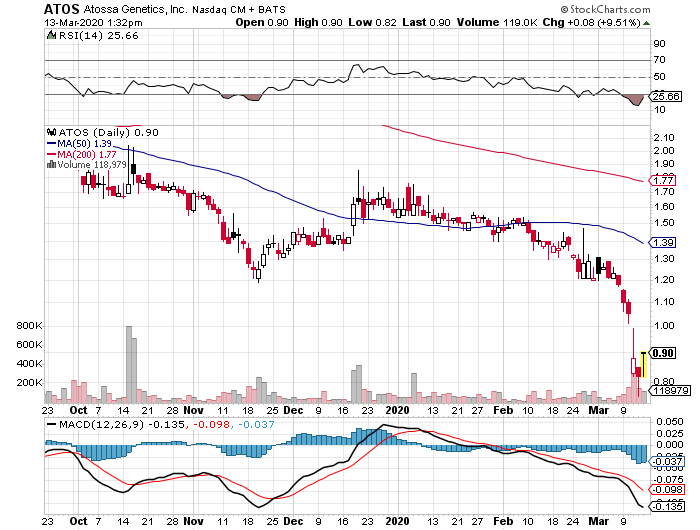Click the High 0.90 quote value
This screenshot has height=530, width=700.
point(318,22)
